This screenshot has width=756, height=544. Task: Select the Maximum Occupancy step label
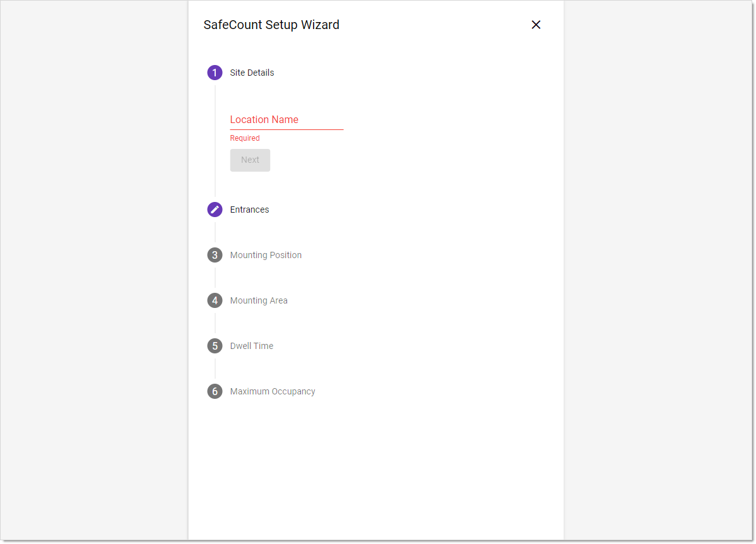273,391
